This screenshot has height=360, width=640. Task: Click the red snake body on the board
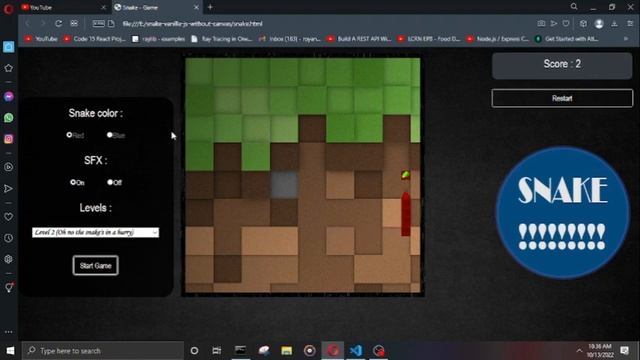[406, 214]
